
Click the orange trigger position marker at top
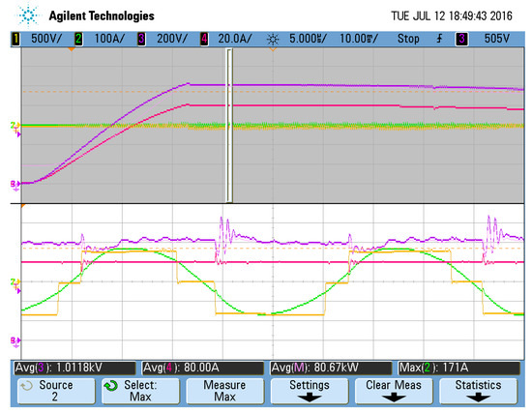pos(72,50)
